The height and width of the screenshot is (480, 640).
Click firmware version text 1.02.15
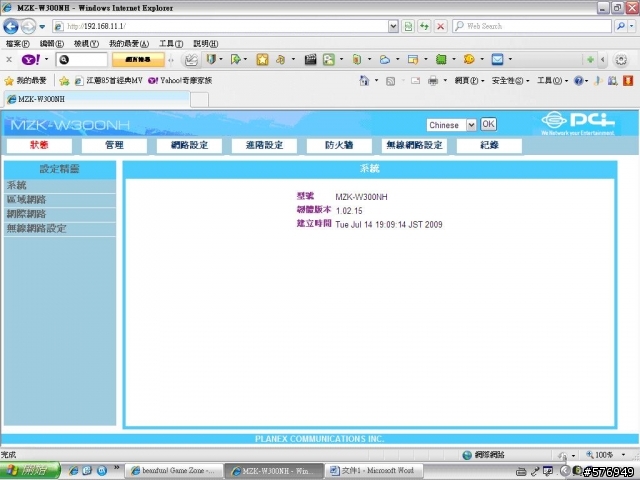[349, 211]
